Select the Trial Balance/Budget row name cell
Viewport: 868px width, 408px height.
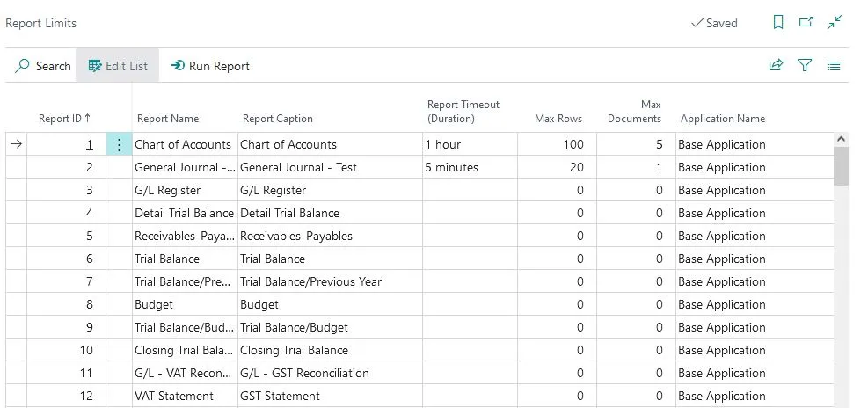pos(185,327)
